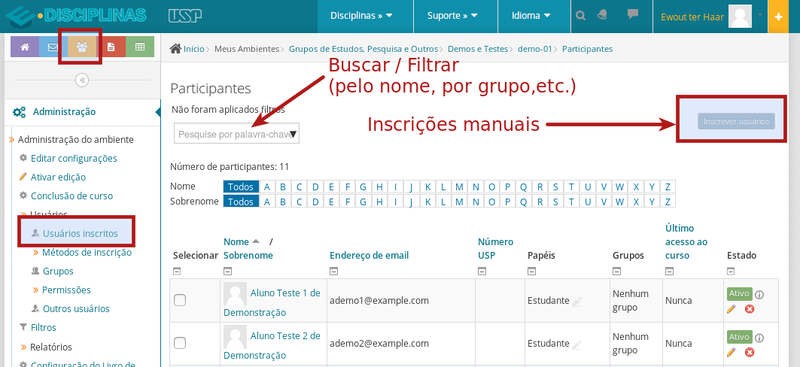Open Outros usuários menu item

click(76, 309)
